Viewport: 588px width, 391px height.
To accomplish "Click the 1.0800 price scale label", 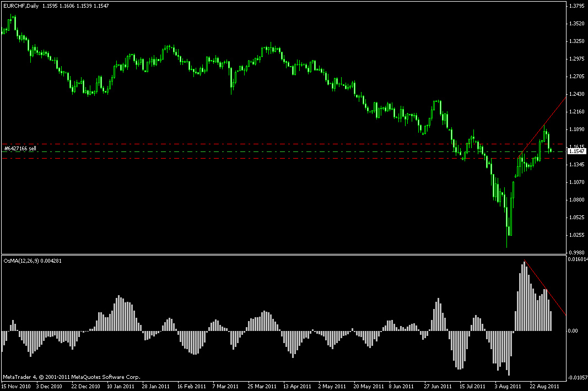I will click(x=577, y=199).
